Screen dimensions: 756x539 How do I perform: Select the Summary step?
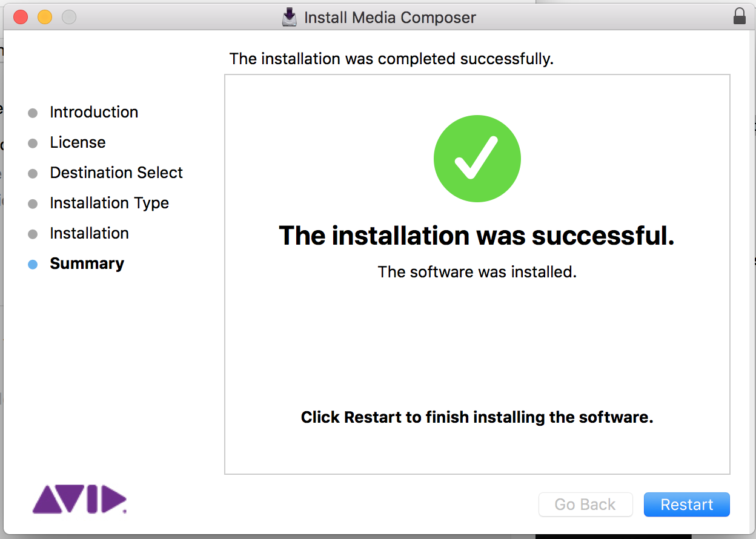click(87, 263)
